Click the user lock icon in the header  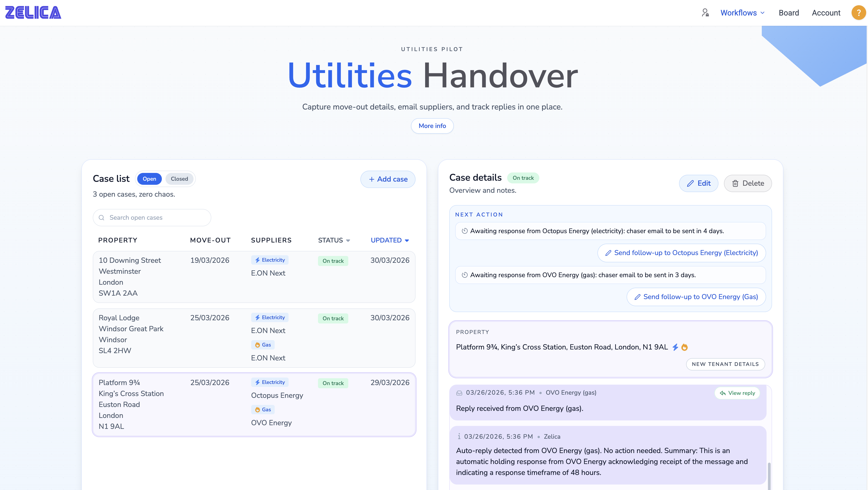(705, 13)
